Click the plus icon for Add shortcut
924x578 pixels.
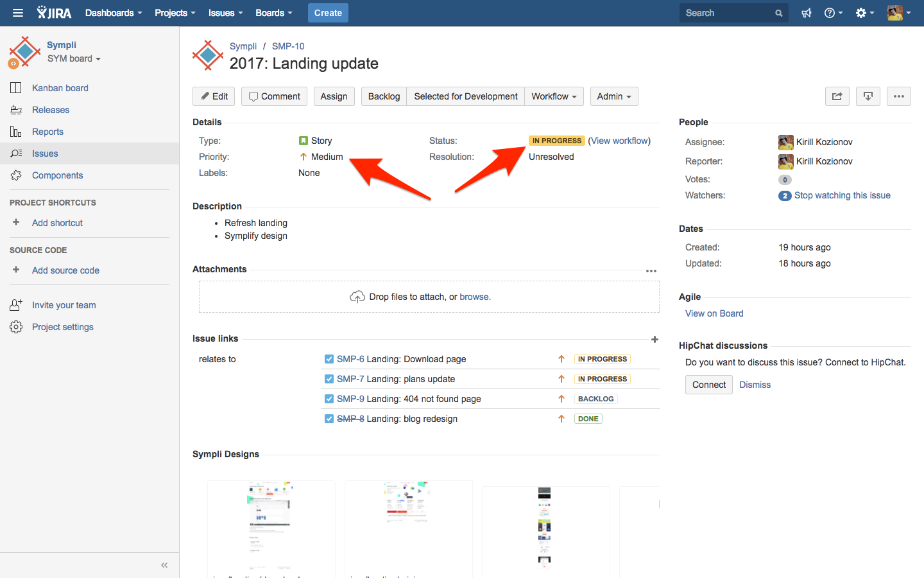click(16, 222)
